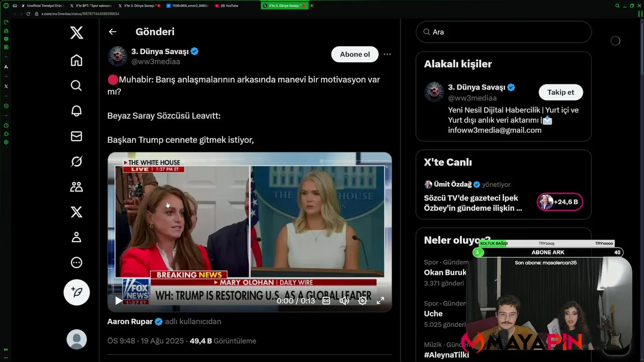Viewport: 644px width, 362px height.
Task: Open browser search icon at top right
Action: [x=617, y=6]
